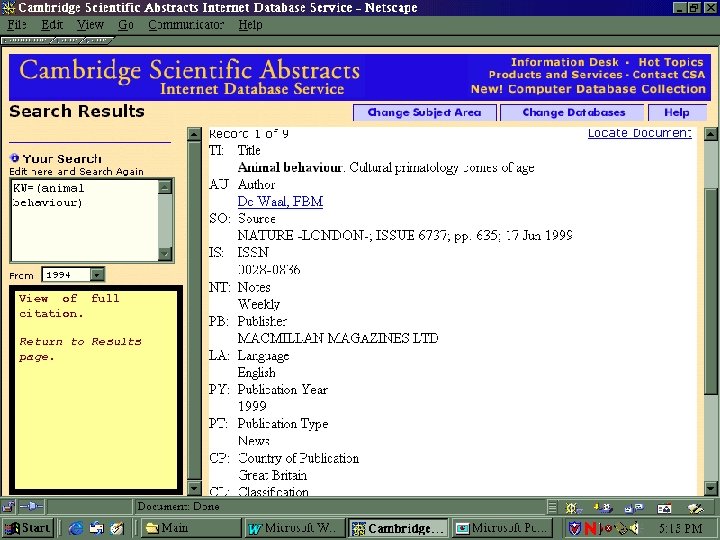
Task: Click the shield antivirus tray icon
Action: coord(574,529)
